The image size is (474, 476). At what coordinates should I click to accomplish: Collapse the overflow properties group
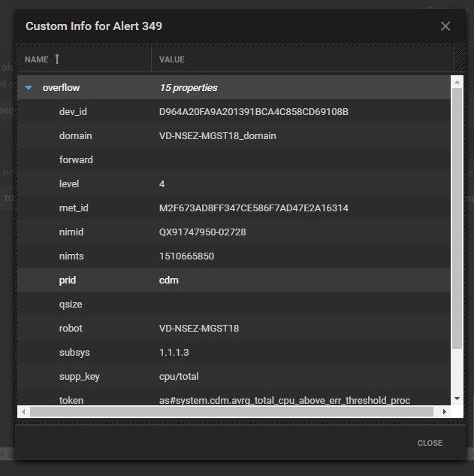click(29, 88)
